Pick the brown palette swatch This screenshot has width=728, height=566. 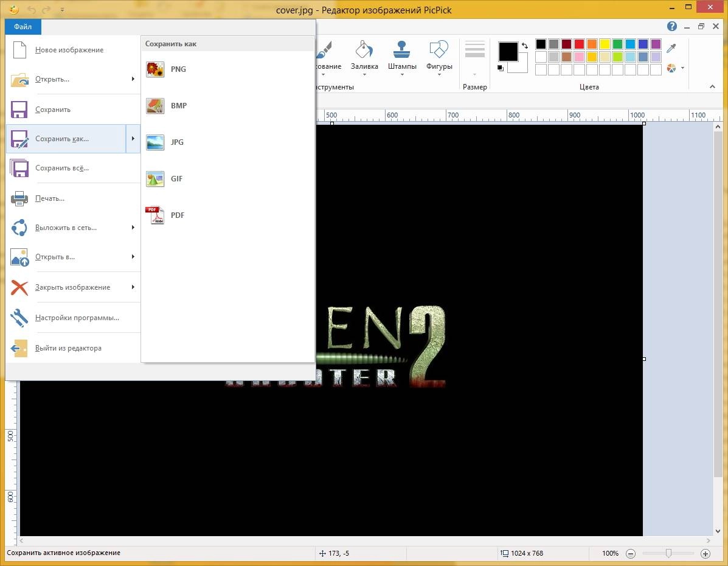pos(566,57)
